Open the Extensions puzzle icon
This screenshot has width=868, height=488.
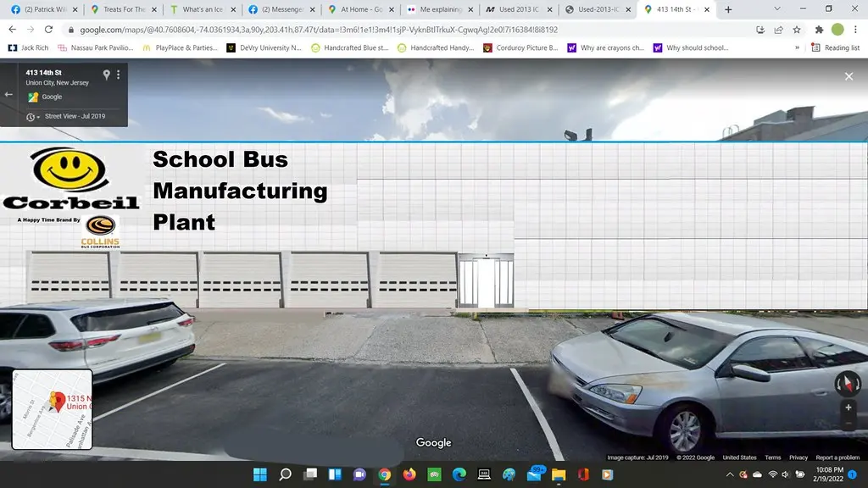(x=820, y=30)
